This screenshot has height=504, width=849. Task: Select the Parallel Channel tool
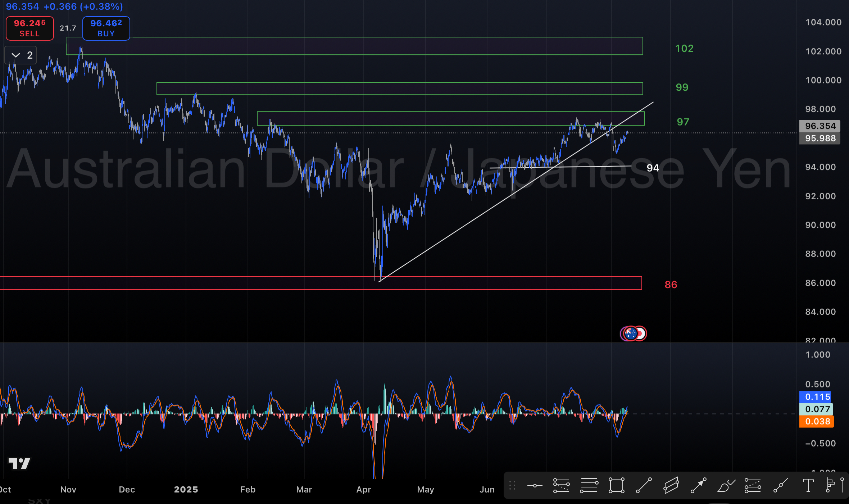pyautogui.click(x=671, y=486)
